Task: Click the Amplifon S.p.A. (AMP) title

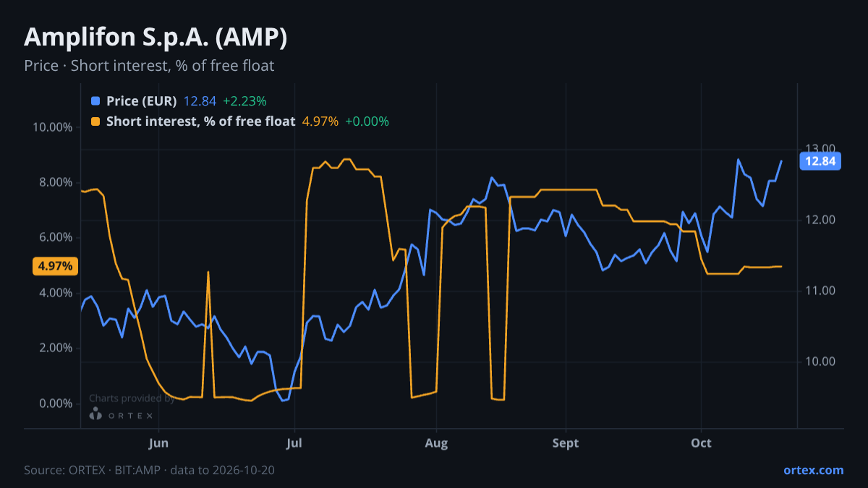Action: [x=156, y=38]
